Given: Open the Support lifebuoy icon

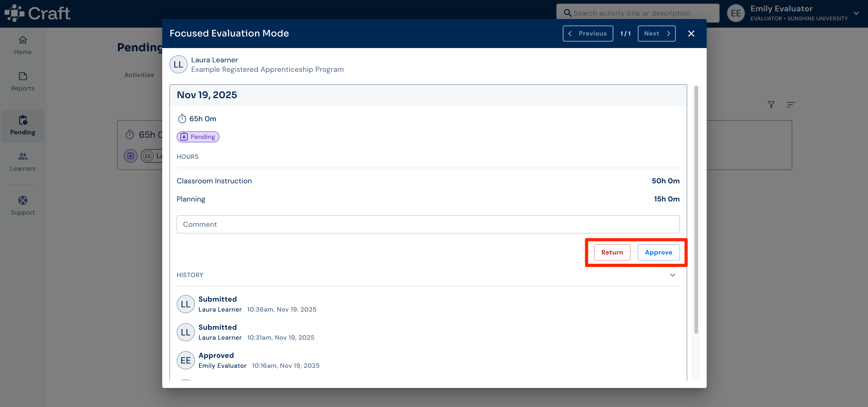Looking at the screenshot, I should click(x=23, y=200).
